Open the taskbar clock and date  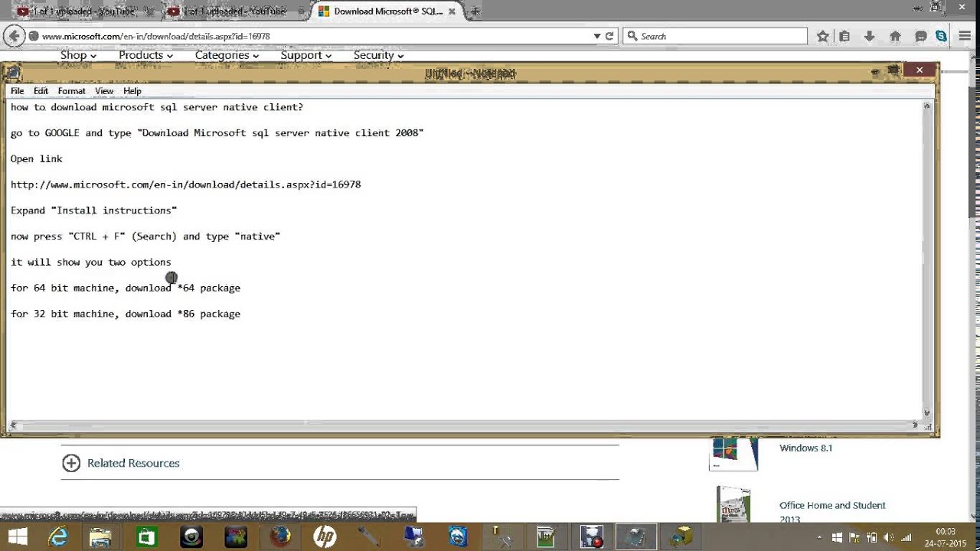coord(946,536)
